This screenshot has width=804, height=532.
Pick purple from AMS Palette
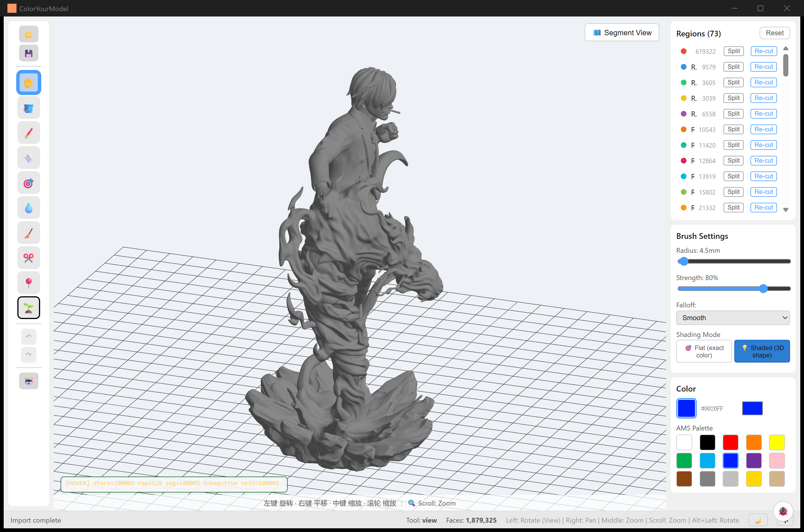coord(753,461)
